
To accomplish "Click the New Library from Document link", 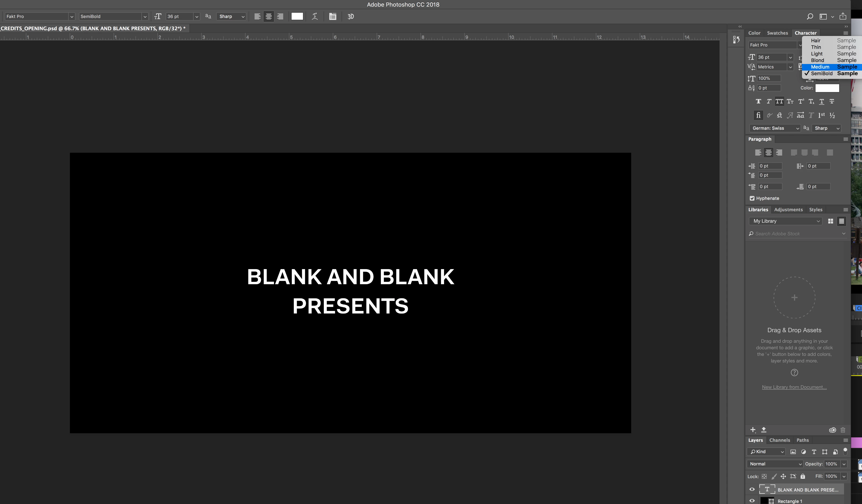I will pyautogui.click(x=794, y=387).
